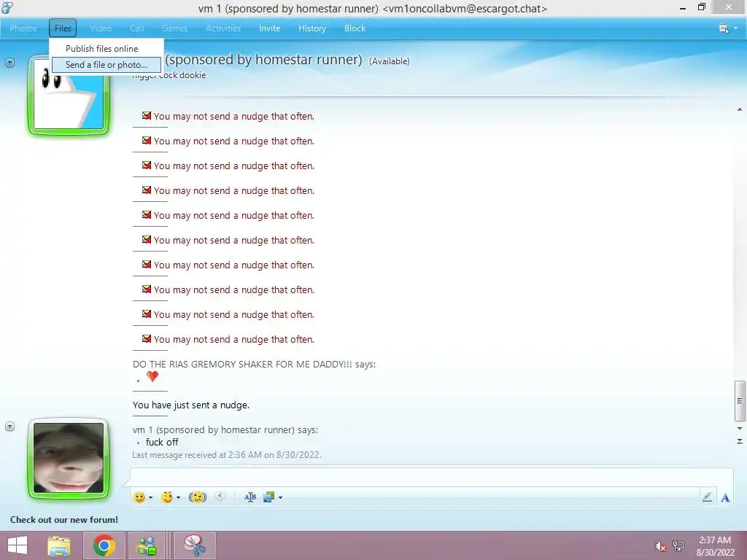
Task: Close the open Files menu tab
Action: pos(63,28)
